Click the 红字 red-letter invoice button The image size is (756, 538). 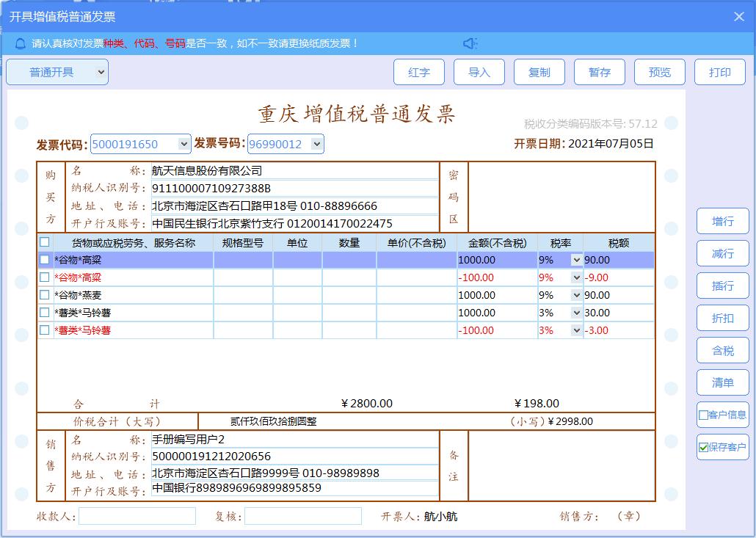pyautogui.click(x=419, y=72)
